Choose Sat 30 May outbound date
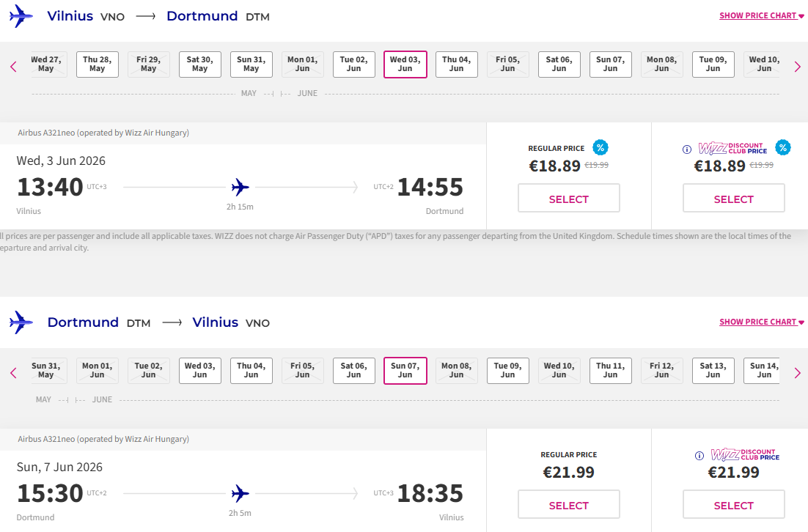Viewport: 808px width, 532px height. (200, 64)
